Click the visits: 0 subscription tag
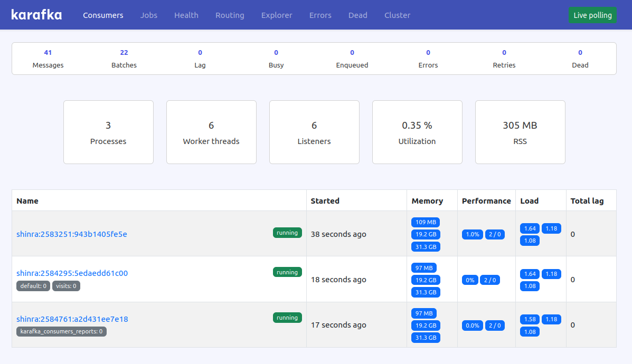 point(66,285)
